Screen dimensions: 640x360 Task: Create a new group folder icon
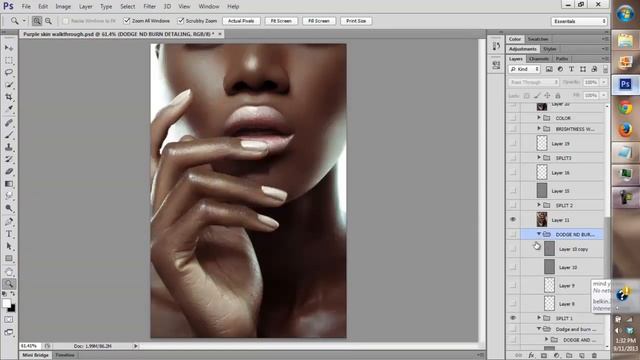tap(569, 356)
